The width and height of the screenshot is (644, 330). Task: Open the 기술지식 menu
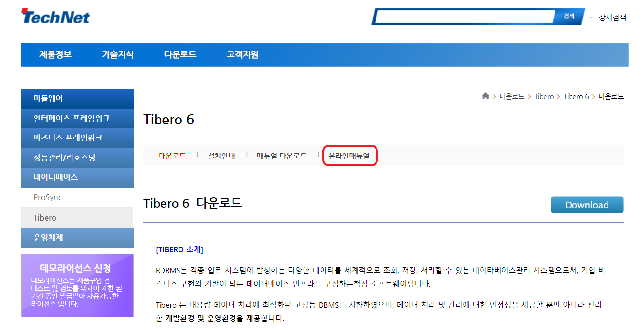[118, 54]
